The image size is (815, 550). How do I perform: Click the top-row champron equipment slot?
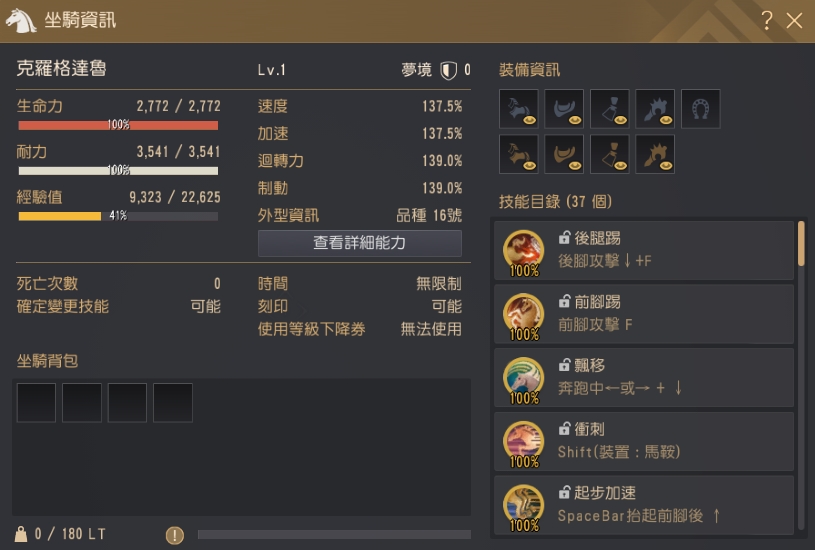[655, 109]
